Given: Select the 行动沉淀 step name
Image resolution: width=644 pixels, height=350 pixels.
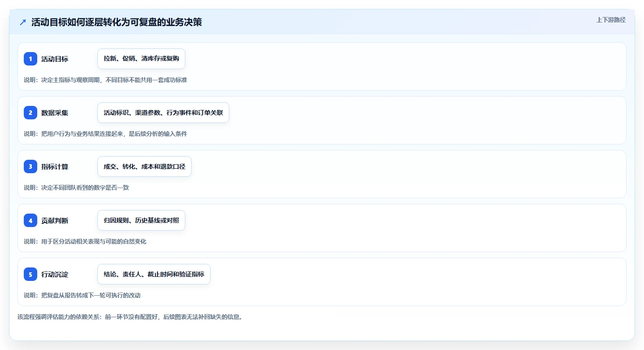Looking at the screenshot, I should [x=55, y=274].
